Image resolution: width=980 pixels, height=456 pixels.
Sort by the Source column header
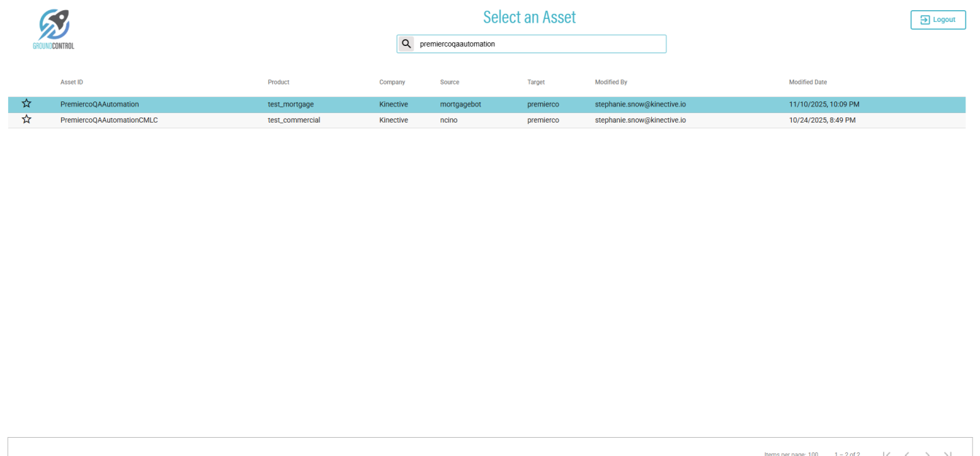[450, 82]
